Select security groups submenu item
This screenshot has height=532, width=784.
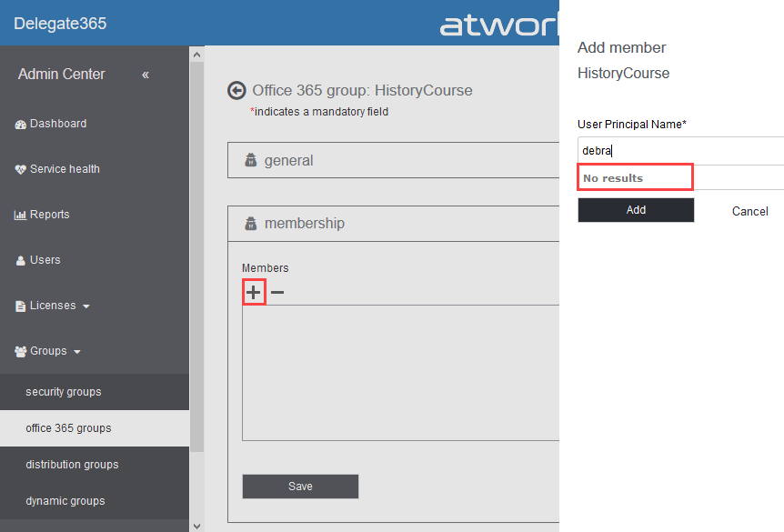95,392
